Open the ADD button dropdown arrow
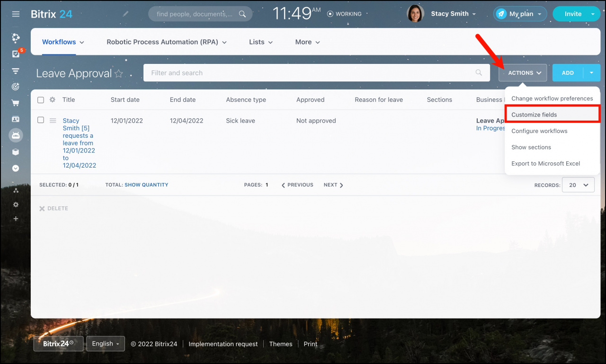The image size is (606, 364). (x=592, y=73)
